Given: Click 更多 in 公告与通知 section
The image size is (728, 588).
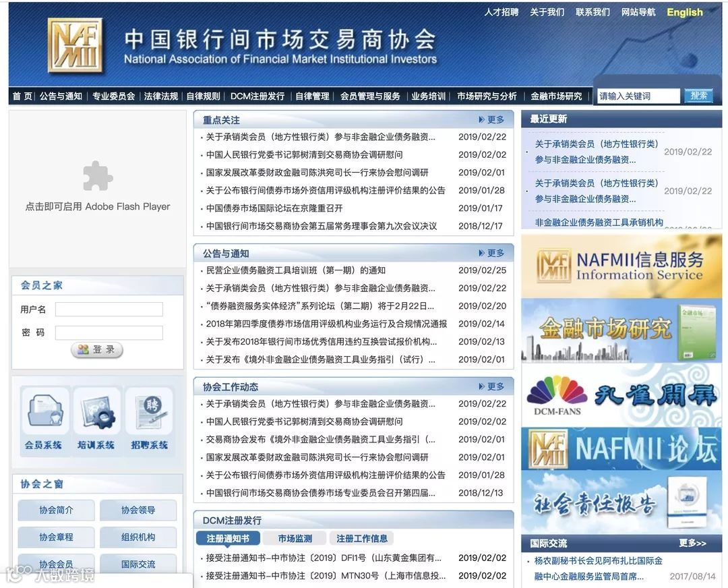Looking at the screenshot, I should coord(491,253).
